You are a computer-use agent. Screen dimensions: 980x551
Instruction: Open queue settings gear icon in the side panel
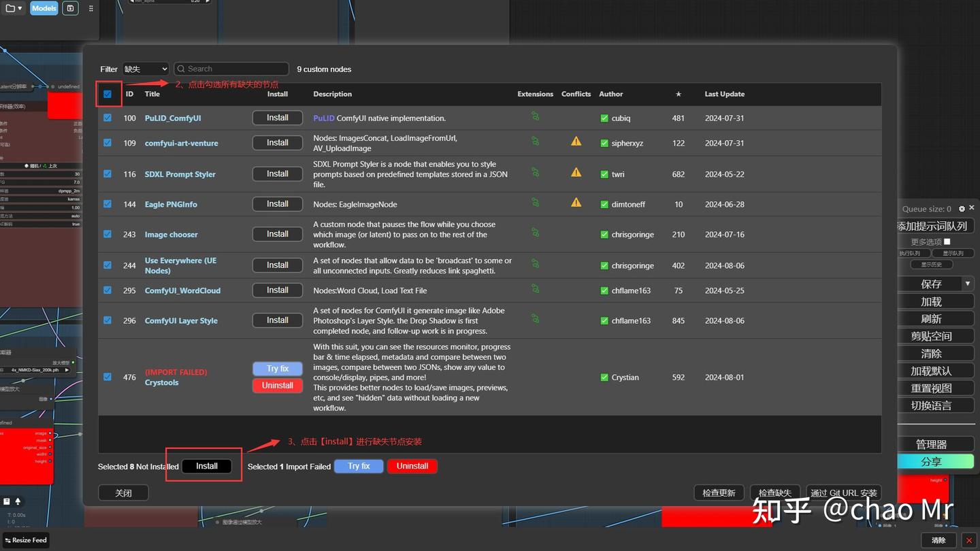click(962, 209)
